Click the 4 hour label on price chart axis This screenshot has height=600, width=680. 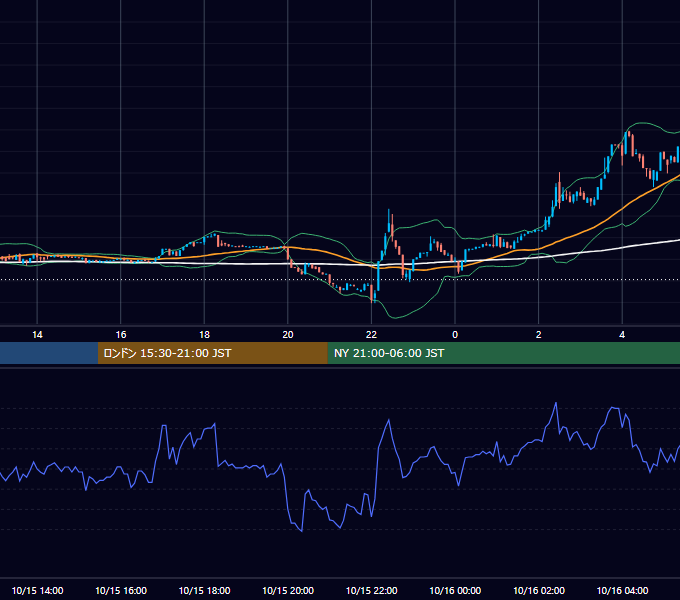tap(622, 335)
